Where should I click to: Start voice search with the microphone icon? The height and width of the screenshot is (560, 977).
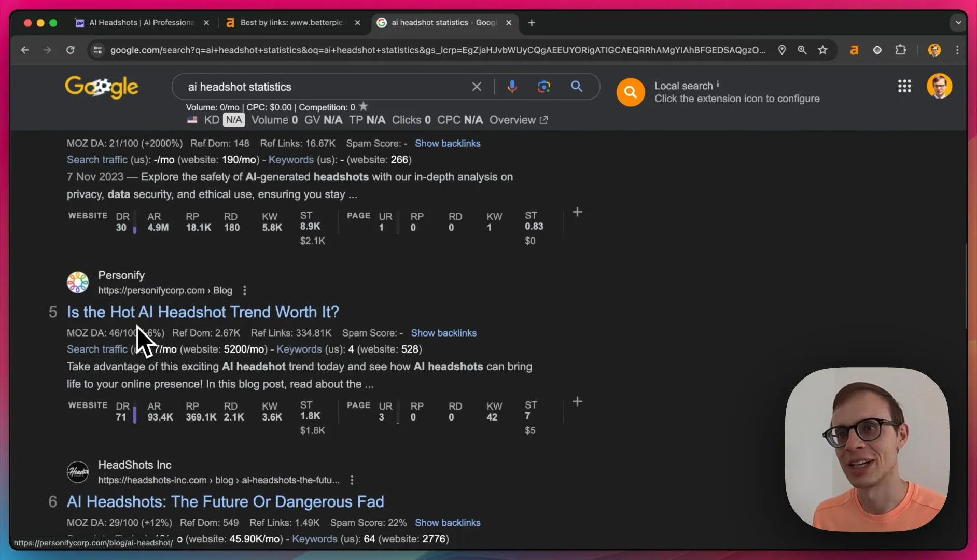[x=512, y=87]
